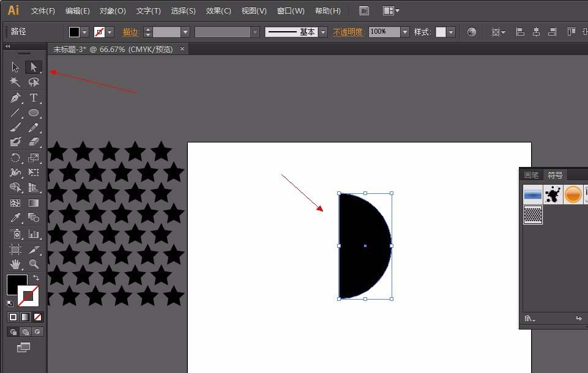
Task: Select the Lasso tool
Action: 34,81
